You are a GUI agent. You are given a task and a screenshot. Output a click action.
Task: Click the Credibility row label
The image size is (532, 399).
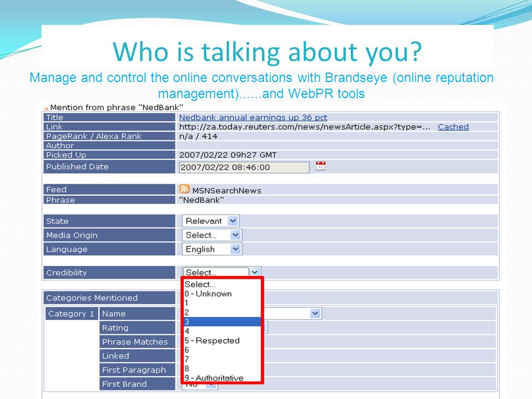109,273
